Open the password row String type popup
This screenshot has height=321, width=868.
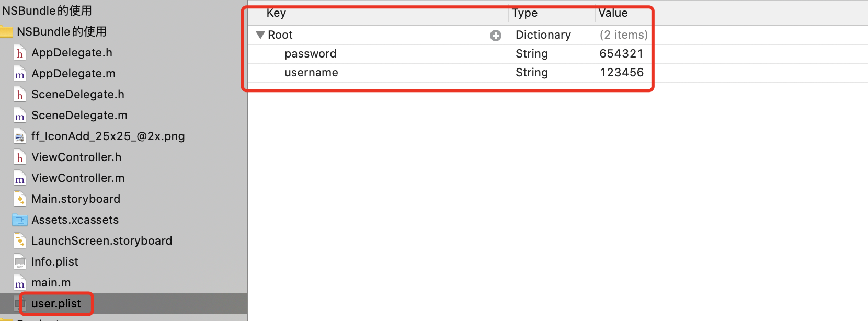click(x=532, y=54)
